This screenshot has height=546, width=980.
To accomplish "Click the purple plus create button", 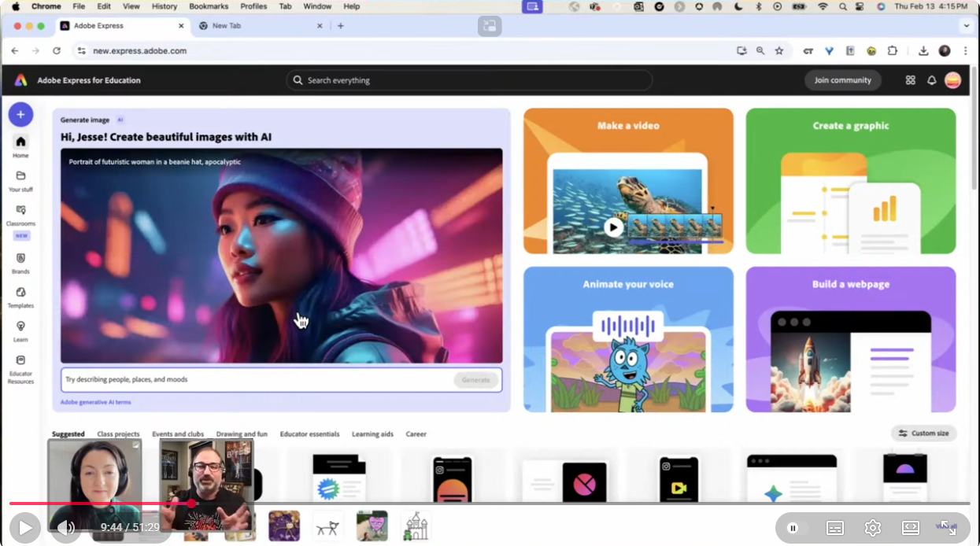I will point(20,114).
